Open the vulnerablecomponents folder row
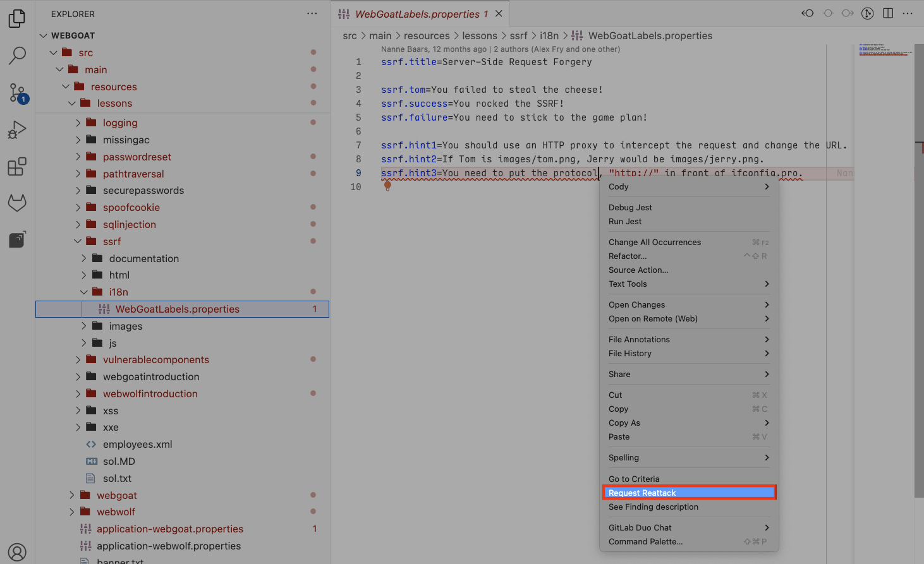 (x=182, y=359)
